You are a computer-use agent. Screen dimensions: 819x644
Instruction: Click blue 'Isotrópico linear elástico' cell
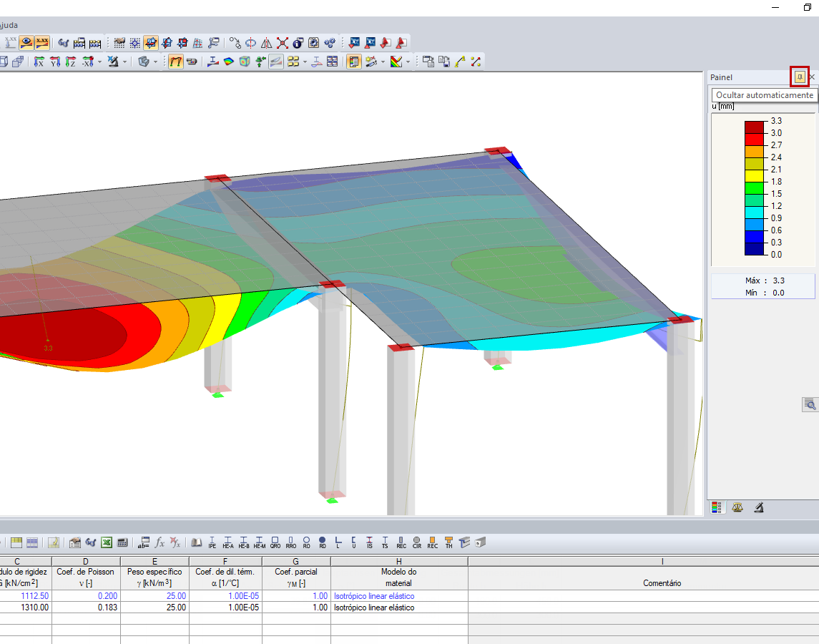399,596
